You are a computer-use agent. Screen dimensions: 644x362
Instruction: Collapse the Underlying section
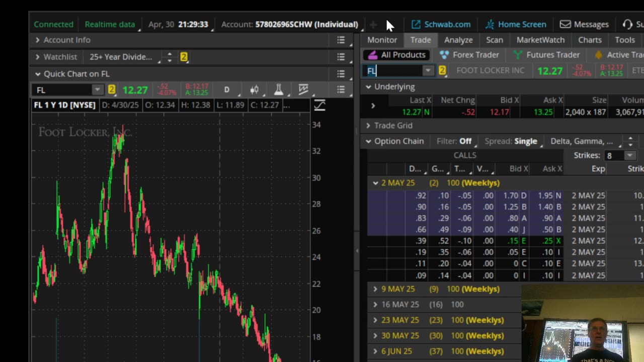click(368, 87)
